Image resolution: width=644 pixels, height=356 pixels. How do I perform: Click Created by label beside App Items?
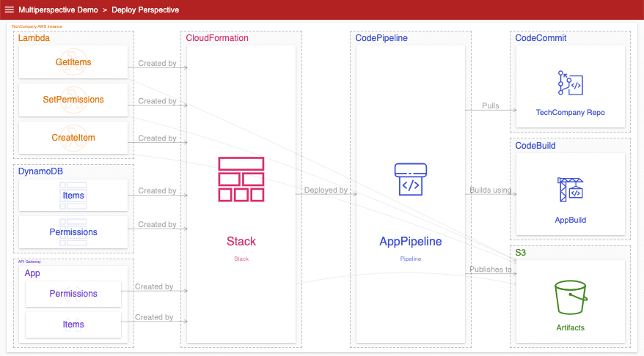point(154,317)
